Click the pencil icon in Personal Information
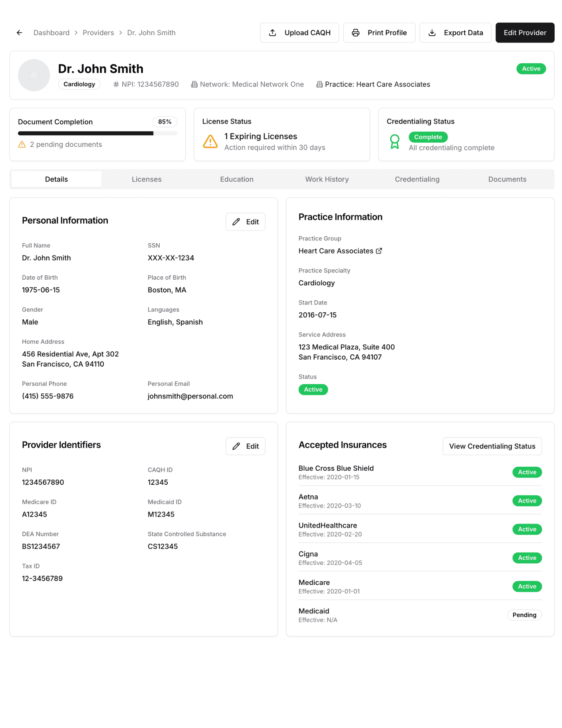The height and width of the screenshot is (728, 562). click(x=236, y=222)
